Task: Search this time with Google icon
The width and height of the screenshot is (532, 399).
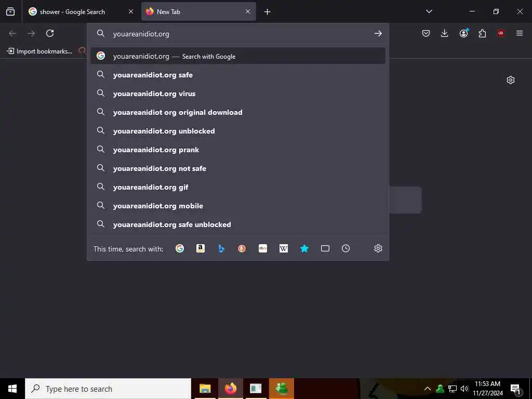Action: [180, 248]
